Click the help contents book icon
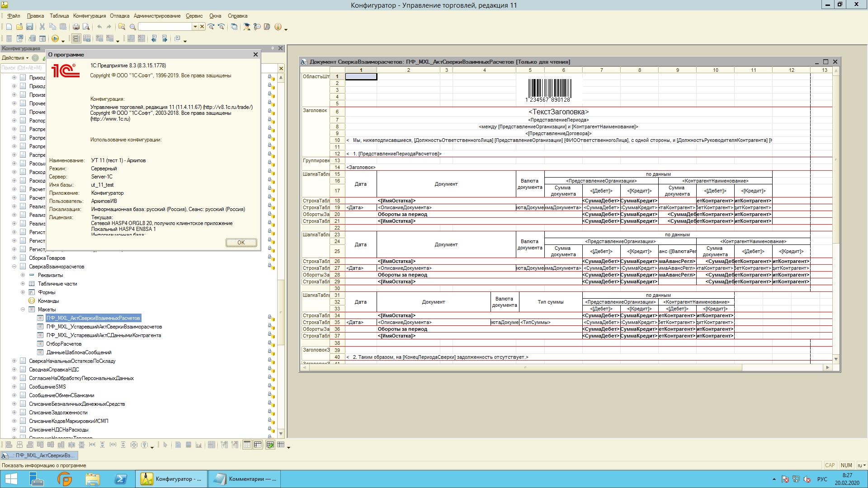The height and width of the screenshot is (488, 868). pos(267,27)
